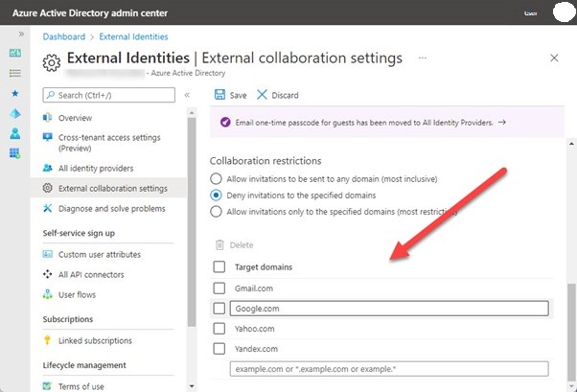Click Terms of use icon

click(x=47, y=386)
